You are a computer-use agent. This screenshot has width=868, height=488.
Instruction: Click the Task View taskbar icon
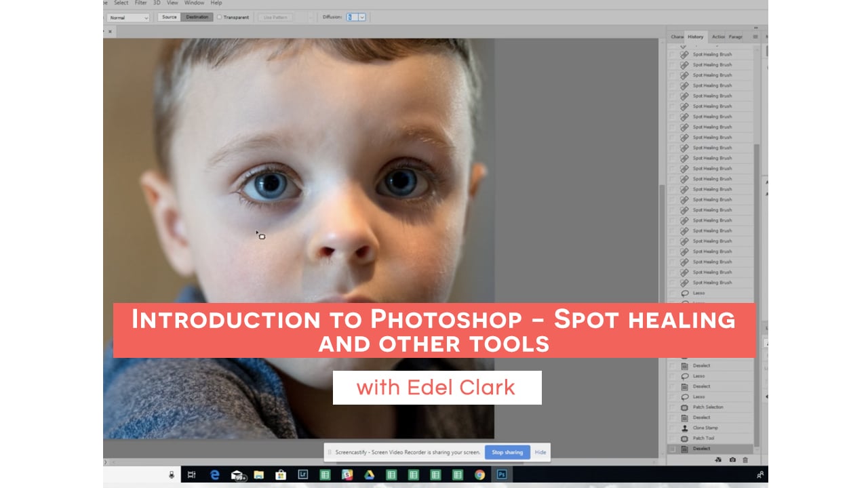click(191, 475)
